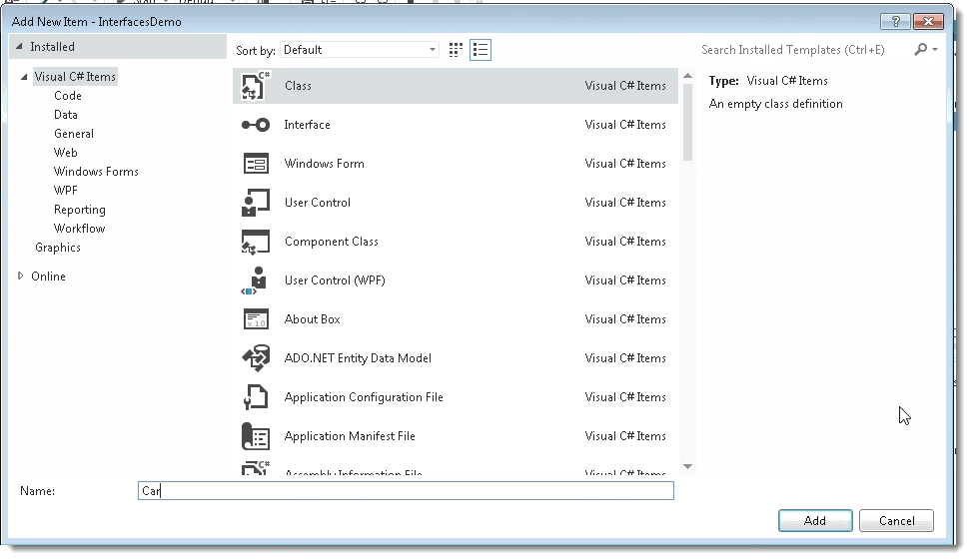Select the Application Configuration File icon
The height and width of the screenshot is (560, 971).
(256, 397)
